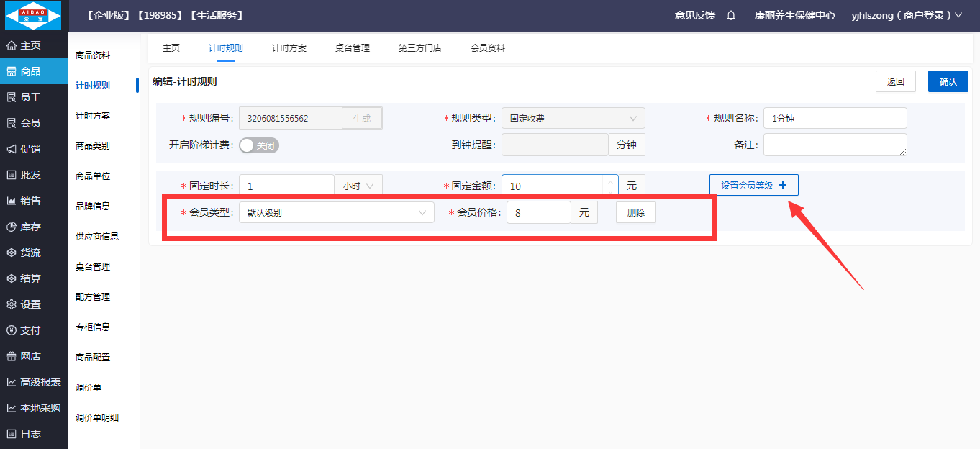Screen dimensions: 980x449
Task: Click the 意见反馈 link
Action: pos(695,15)
